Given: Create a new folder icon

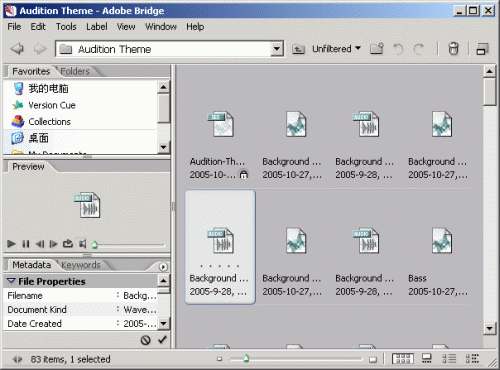Looking at the screenshot, I should tap(377, 49).
